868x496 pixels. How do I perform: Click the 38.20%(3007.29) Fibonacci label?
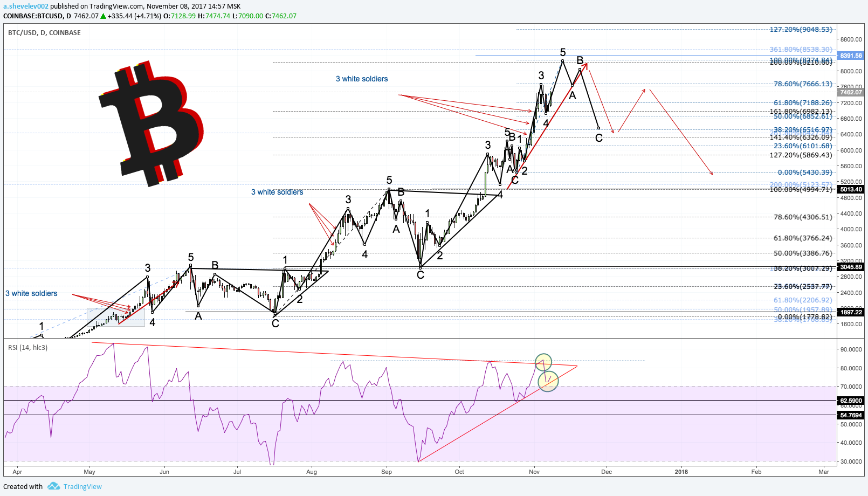tap(803, 268)
